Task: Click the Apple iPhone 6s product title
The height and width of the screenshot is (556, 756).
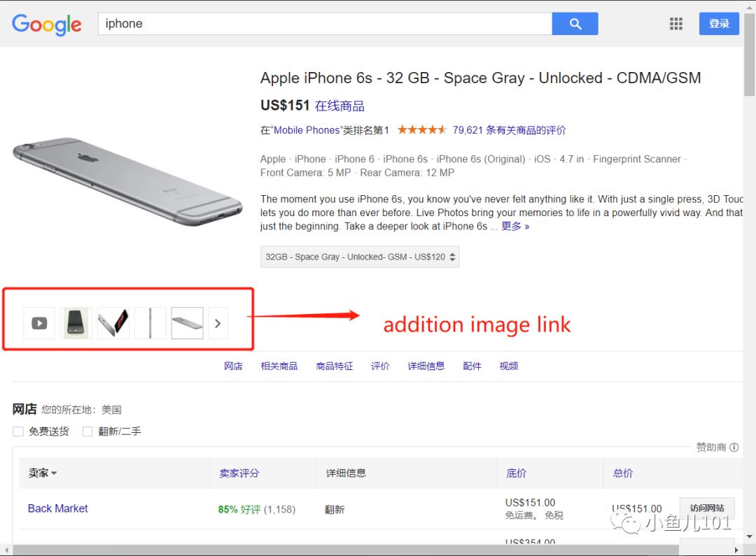Action: (481, 78)
